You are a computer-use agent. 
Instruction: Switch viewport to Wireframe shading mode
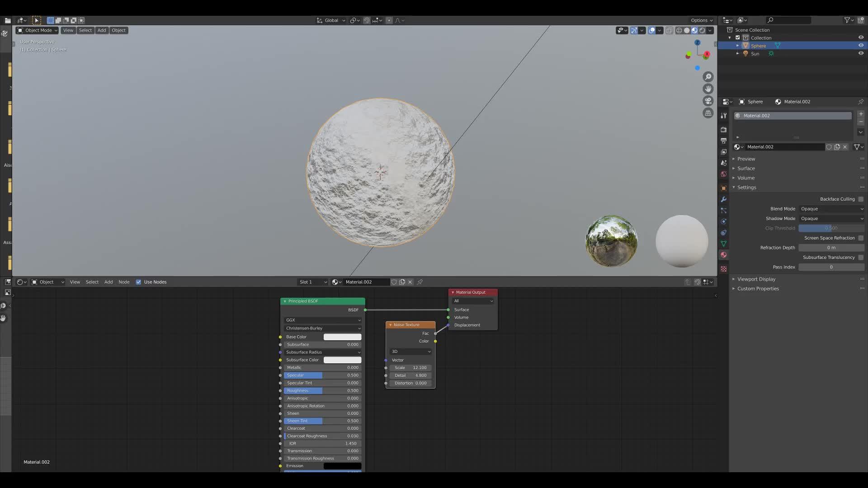coord(679,30)
